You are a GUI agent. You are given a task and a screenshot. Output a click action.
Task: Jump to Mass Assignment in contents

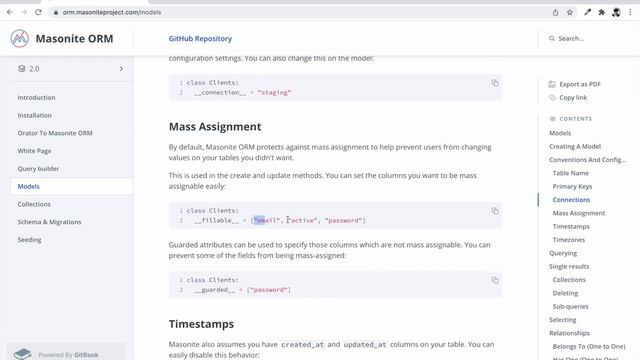[579, 213]
